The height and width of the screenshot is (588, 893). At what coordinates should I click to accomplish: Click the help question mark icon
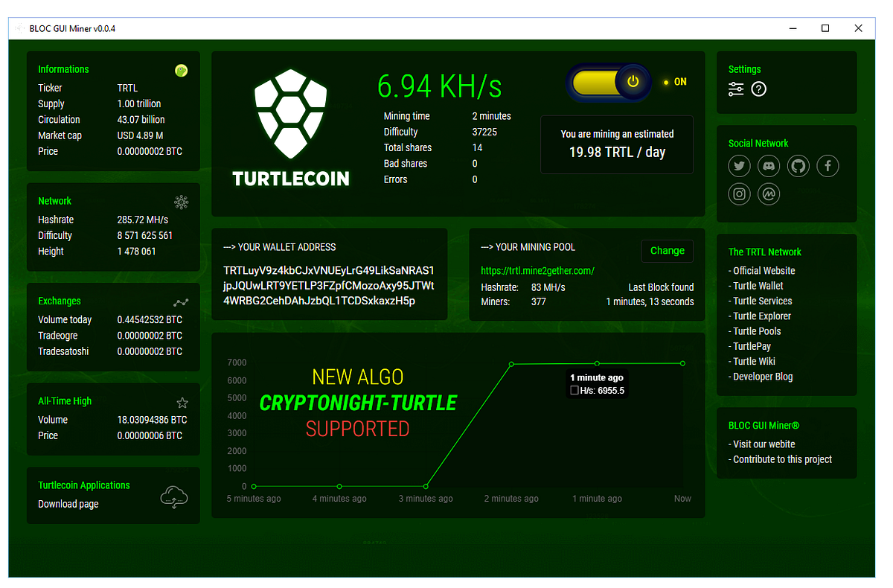pyautogui.click(x=758, y=89)
